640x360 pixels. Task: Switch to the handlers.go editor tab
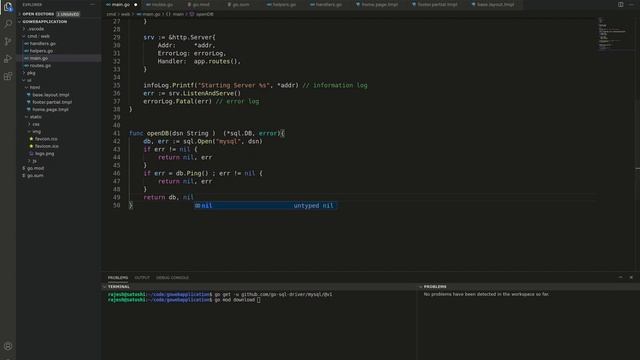click(328, 4)
